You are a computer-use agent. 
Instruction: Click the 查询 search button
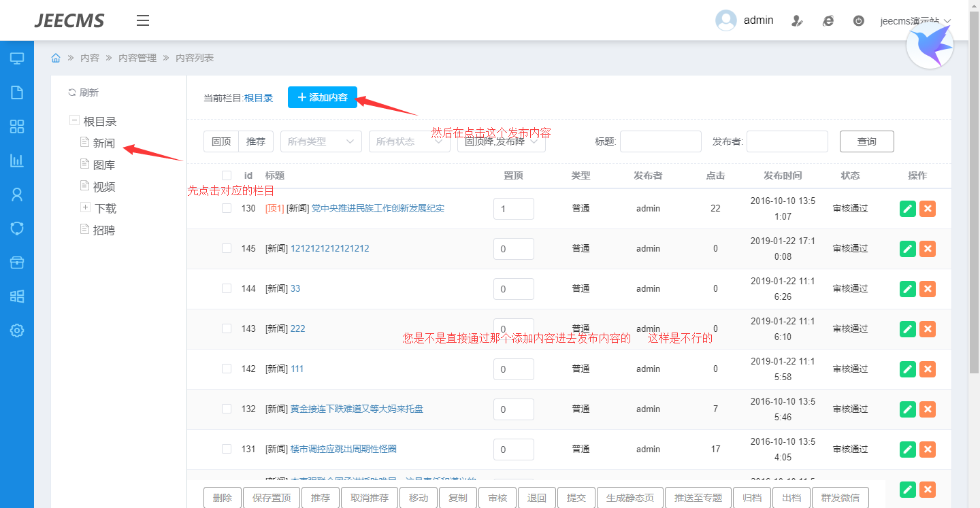(866, 141)
